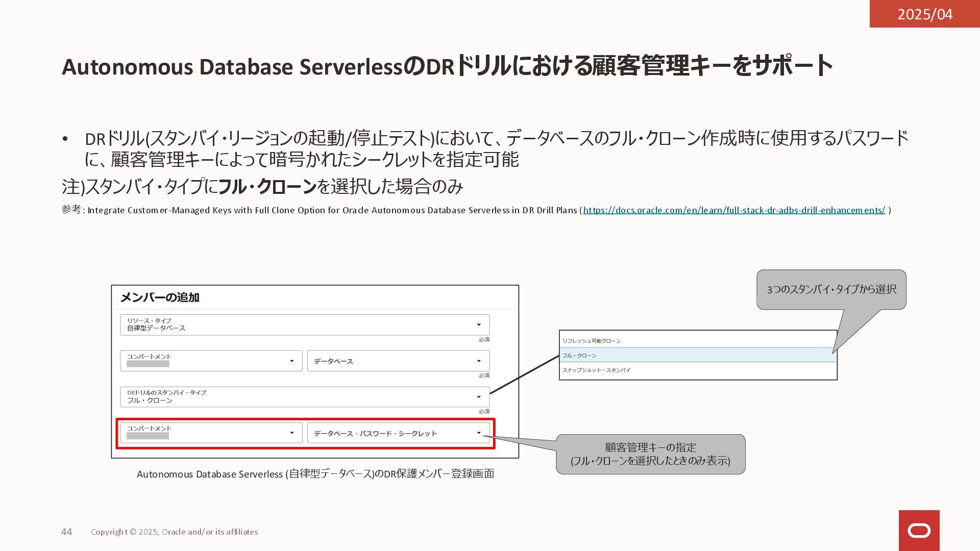Click the 顧客管理キーの指定 callout bubble
The image size is (980, 551).
click(x=650, y=454)
